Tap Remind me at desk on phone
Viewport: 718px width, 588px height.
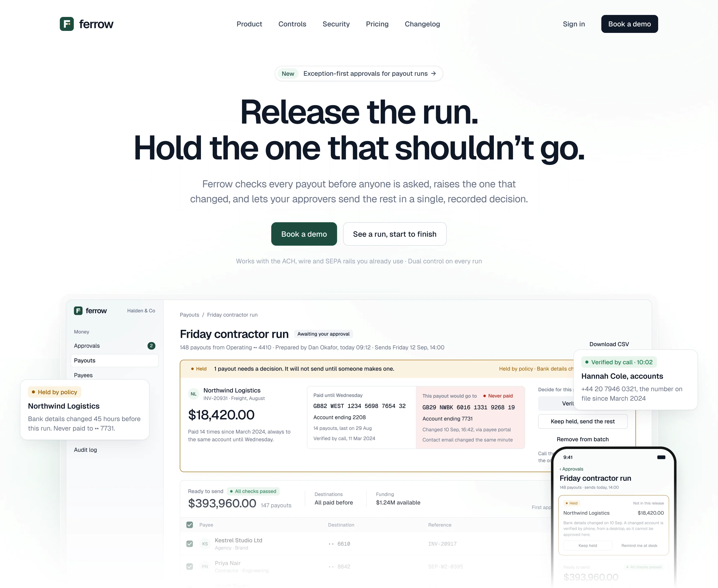(x=639, y=546)
